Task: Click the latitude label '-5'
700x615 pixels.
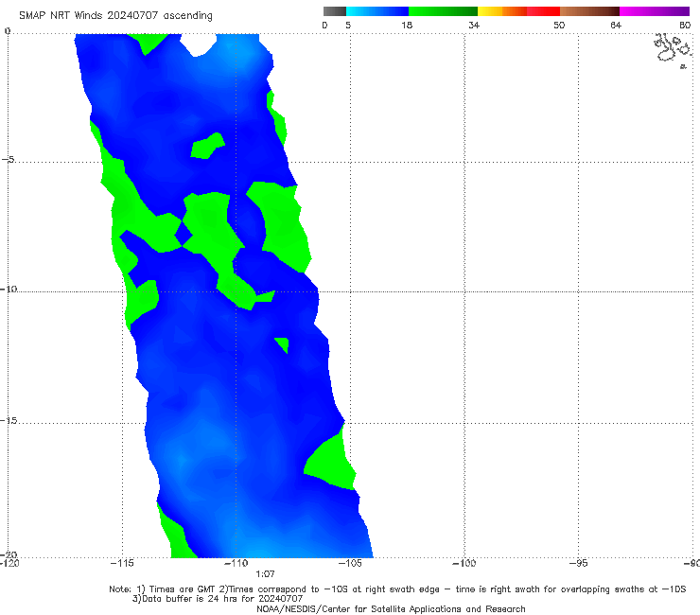Action: [8, 160]
